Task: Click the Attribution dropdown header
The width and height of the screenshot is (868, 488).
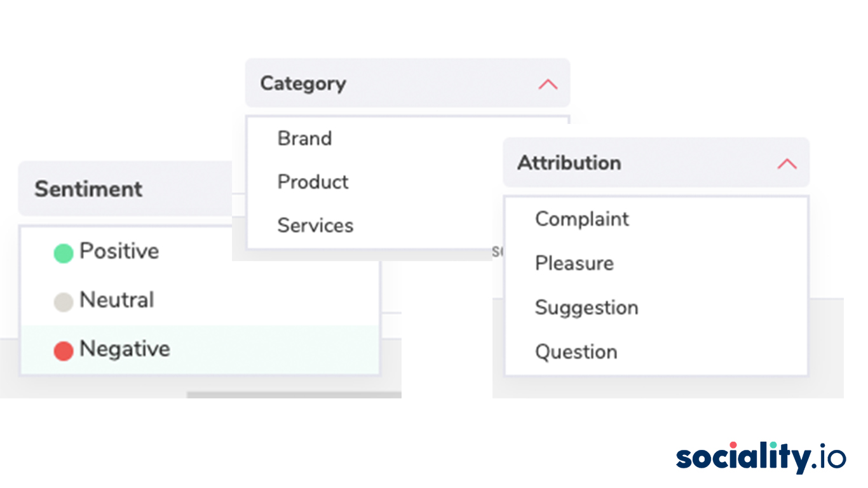Action: point(569,163)
